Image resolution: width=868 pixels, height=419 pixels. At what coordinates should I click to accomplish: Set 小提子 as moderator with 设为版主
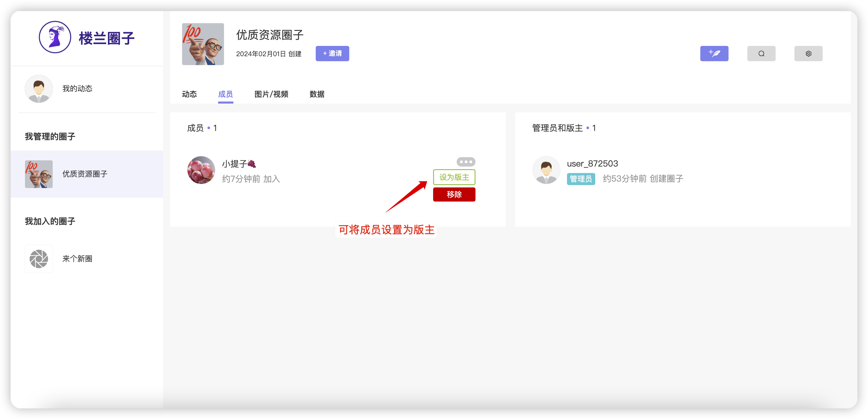pyautogui.click(x=454, y=177)
